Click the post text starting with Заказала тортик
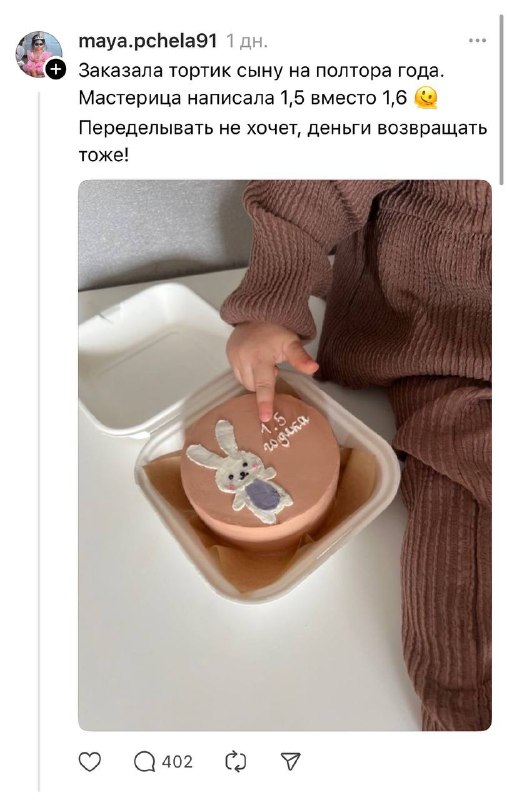 pyautogui.click(x=283, y=112)
